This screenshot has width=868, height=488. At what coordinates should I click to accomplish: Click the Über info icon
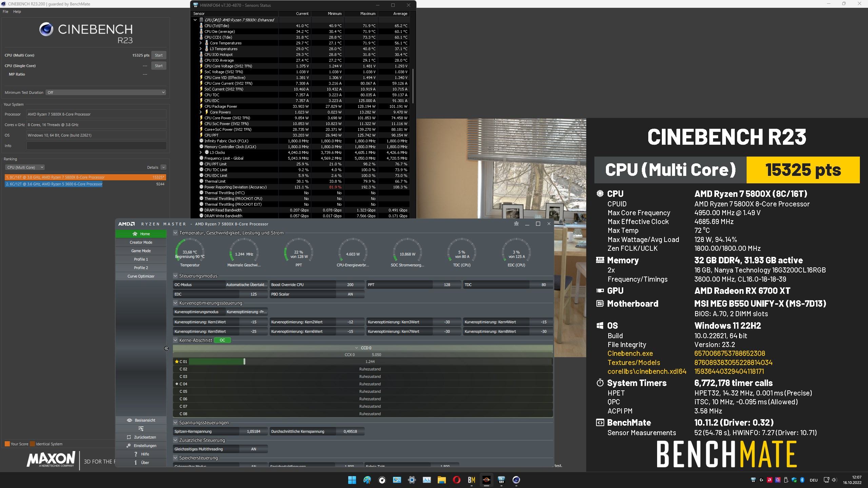136,463
